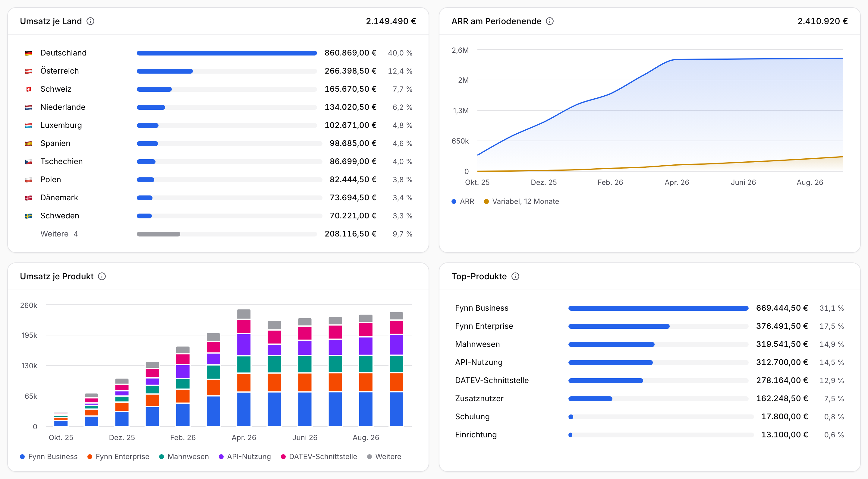Click the Apr. 26 stacked bar in the product chart
Viewport: 868px width, 479px height.
[x=244, y=367]
